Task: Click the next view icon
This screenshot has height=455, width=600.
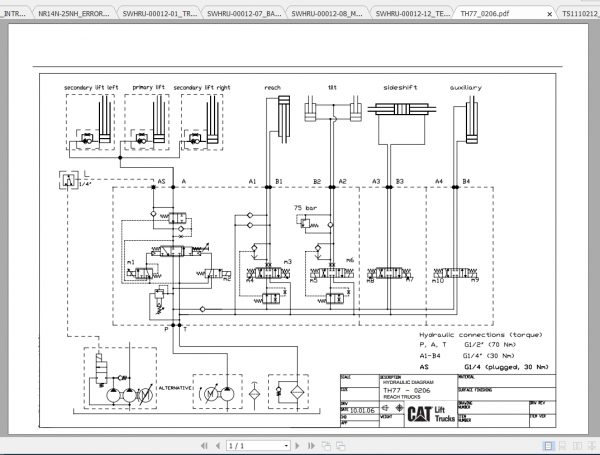Action: tap(340, 446)
